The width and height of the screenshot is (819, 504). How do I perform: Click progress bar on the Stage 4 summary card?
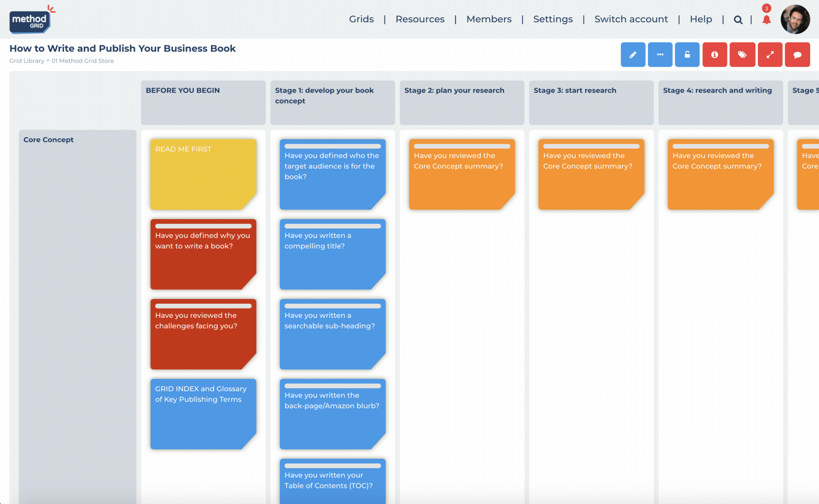tap(720, 146)
